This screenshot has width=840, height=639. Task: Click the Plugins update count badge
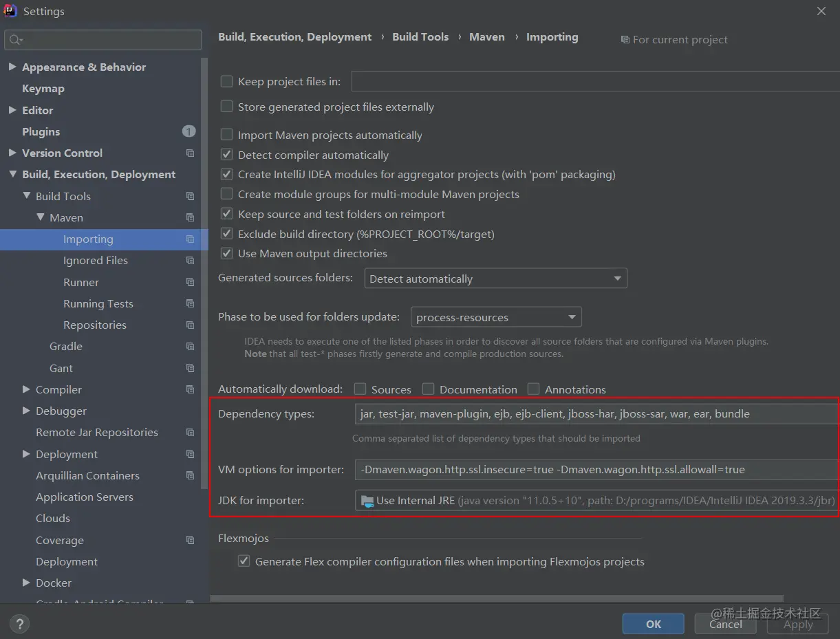[189, 131]
